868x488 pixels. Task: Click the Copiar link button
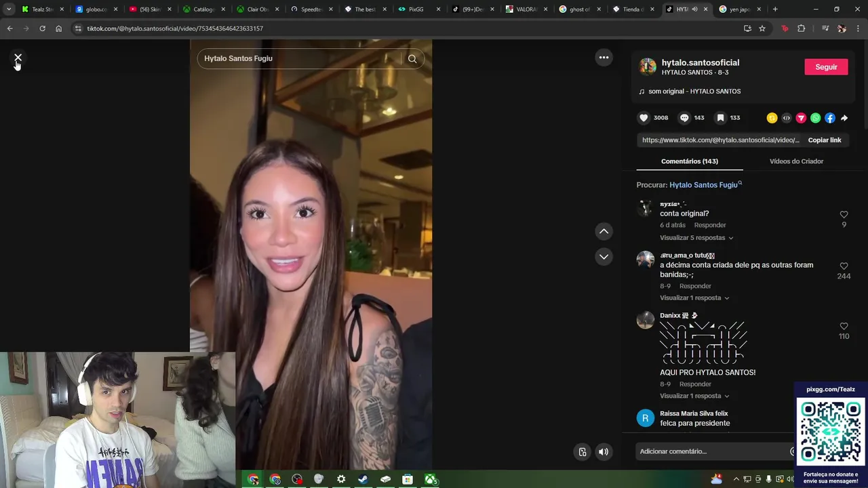pos(825,140)
